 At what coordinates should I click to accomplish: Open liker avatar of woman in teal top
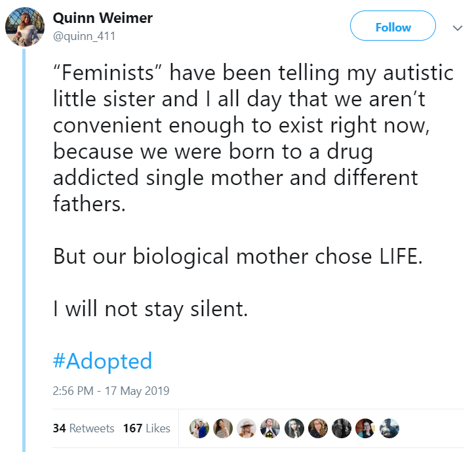365,428
